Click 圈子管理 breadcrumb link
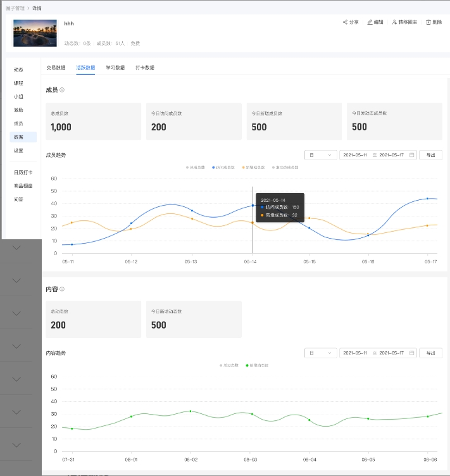 pyautogui.click(x=16, y=8)
